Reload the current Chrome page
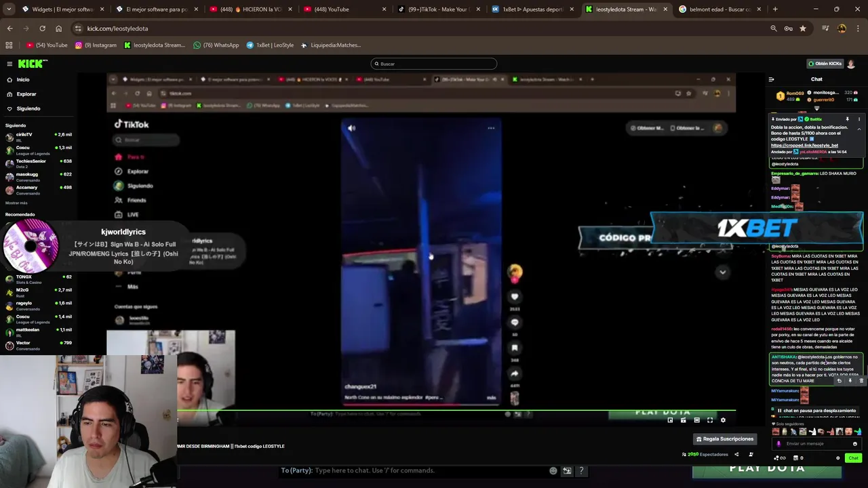The width and height of the screenshot is (868, 488). coord(42,28)
